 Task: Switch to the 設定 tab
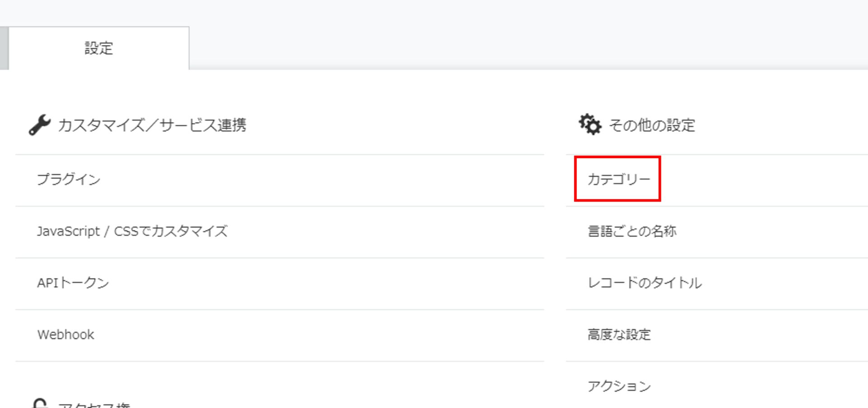[99, 48]
